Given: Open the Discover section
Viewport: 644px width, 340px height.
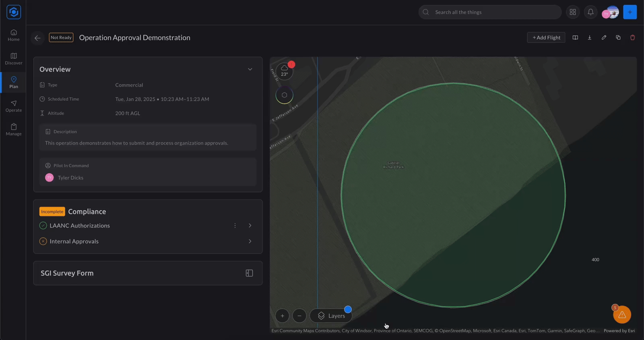Looking at the screenshot, I should [14, 59].
